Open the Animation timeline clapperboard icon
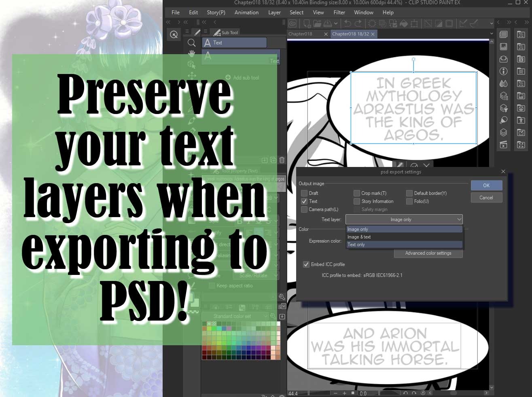Viewport: 532px width, 397px height. point(504,145)
